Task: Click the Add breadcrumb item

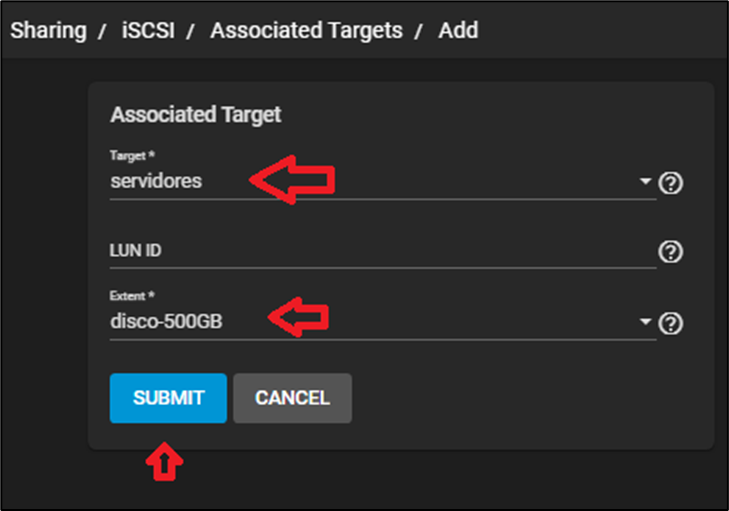Action: click(458, 30)
